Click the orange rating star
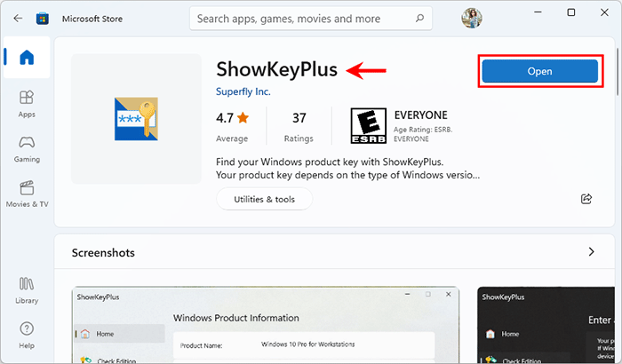The image size is (622, 364). point(243,117)
